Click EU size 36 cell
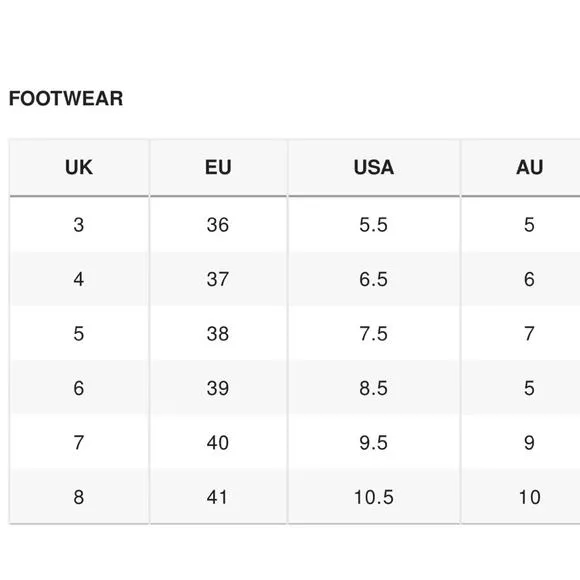This screenshot has width=580, height=580. (218, 225)
